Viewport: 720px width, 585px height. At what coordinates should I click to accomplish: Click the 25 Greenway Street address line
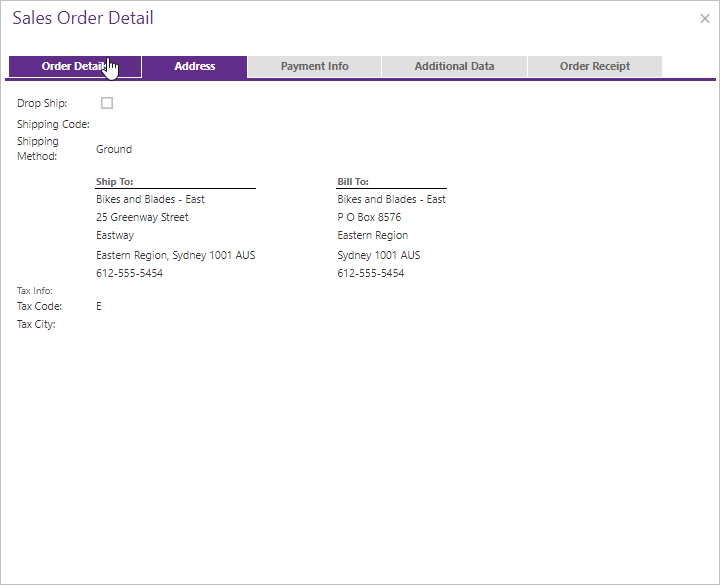point(142,217)
